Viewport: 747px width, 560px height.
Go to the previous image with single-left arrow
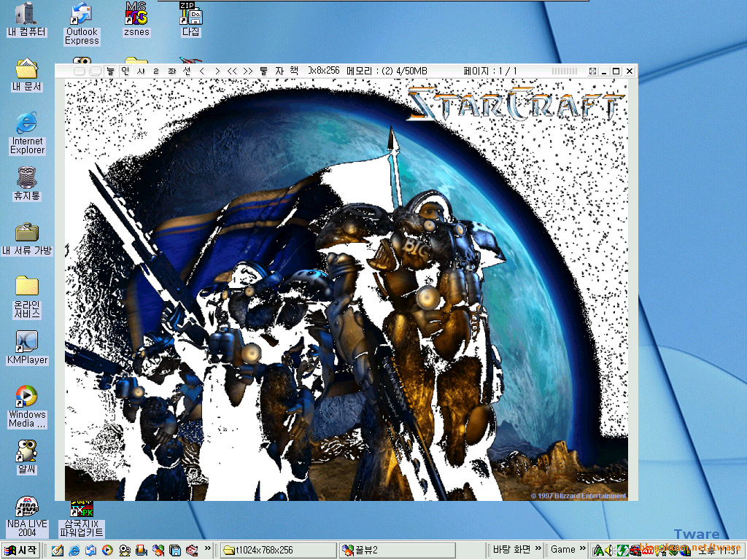202,71
